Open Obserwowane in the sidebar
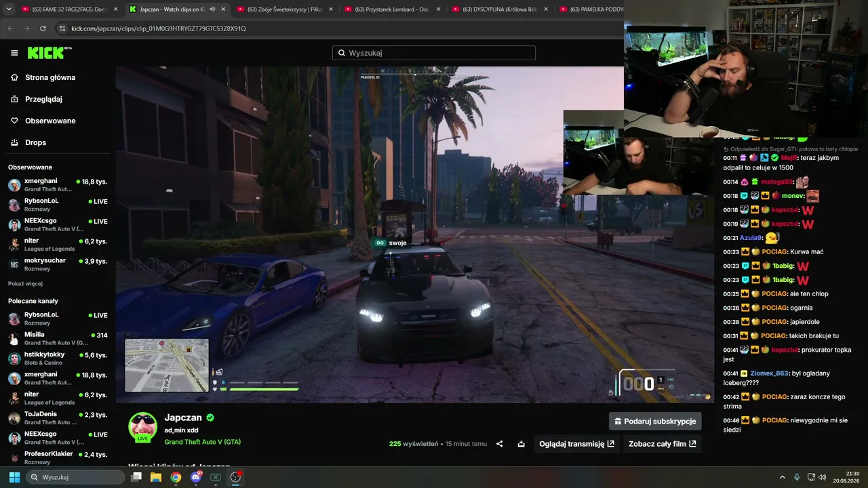Image resolution: width=868 pixels, height=488 pixels. click(x=50, y=121)
